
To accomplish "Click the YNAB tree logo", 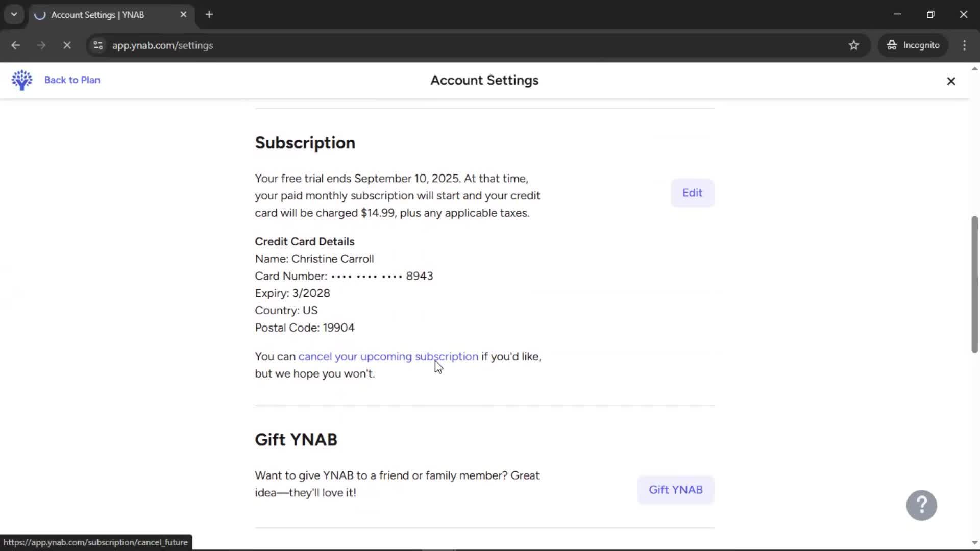I will click(x=22, y=80).
